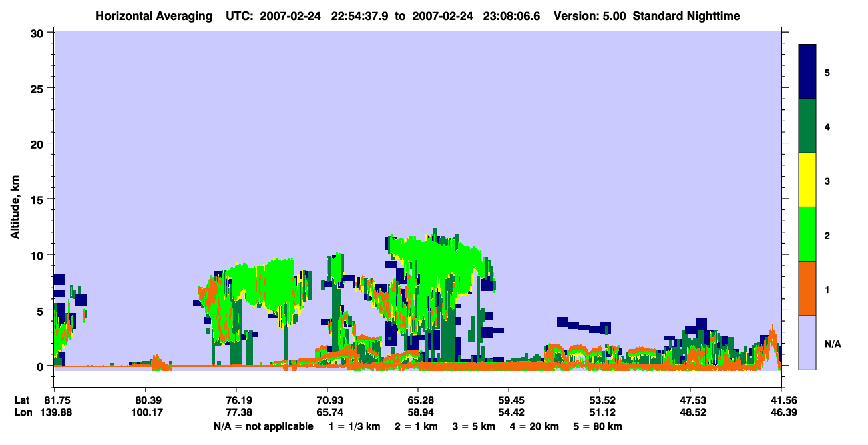Screen dimensions: 868x445
Task: Click the lavender N/A colorbar segment
Action: coord(807,342)
